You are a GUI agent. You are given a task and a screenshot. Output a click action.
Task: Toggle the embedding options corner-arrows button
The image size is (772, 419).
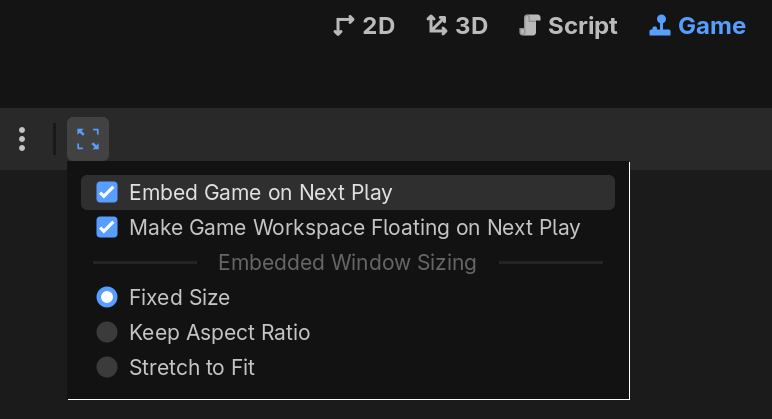(88, 139)
